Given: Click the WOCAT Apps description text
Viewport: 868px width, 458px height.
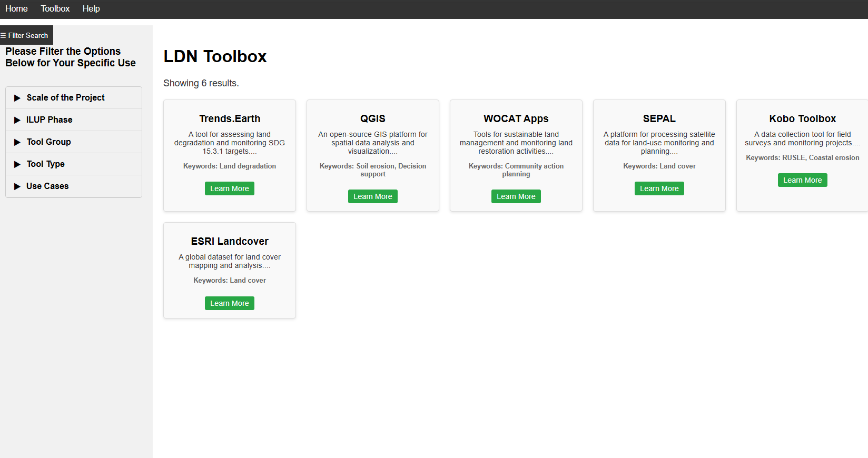Looking at the screenshot, I should click(x=516, y=143).
